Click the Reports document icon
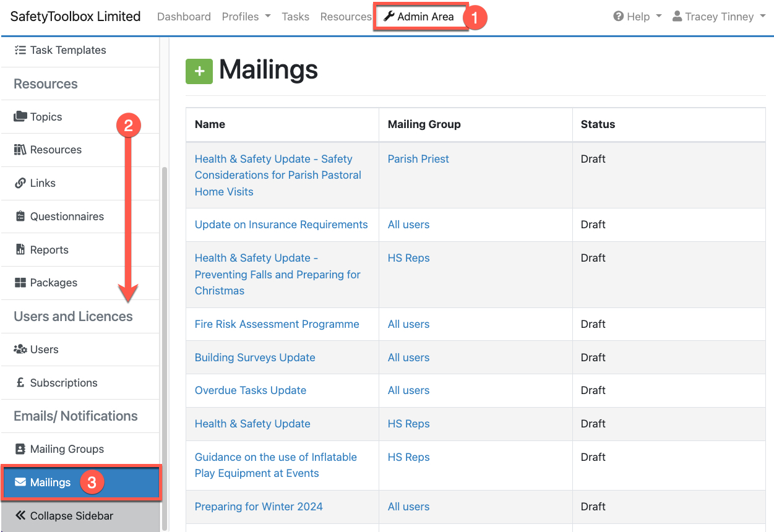774x532 pixels. (x=20, y=250)
